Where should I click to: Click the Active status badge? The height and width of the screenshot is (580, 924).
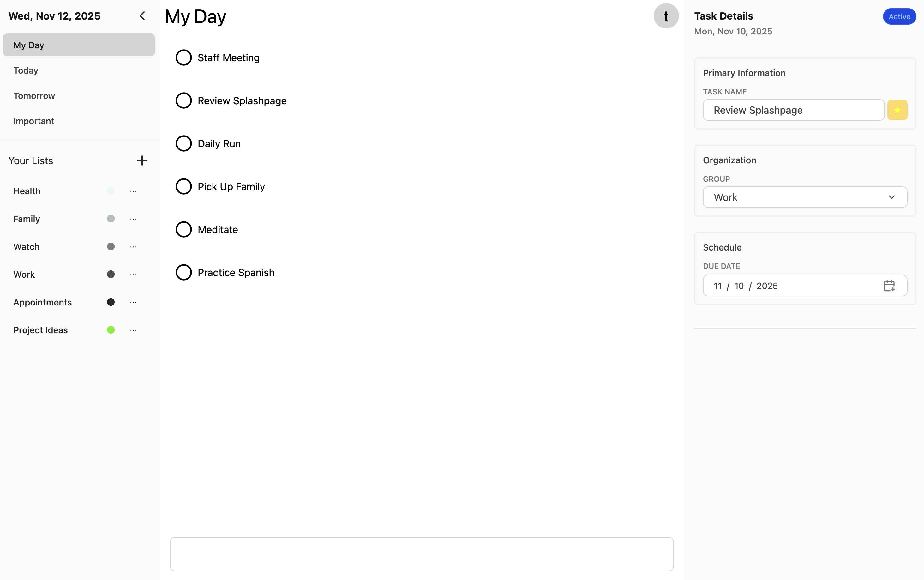point(899,16)
